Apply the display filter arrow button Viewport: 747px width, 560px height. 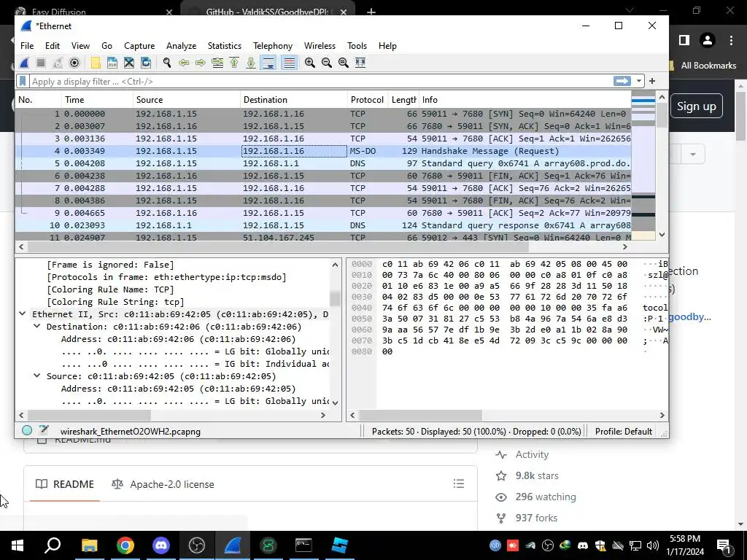[622, 81]
